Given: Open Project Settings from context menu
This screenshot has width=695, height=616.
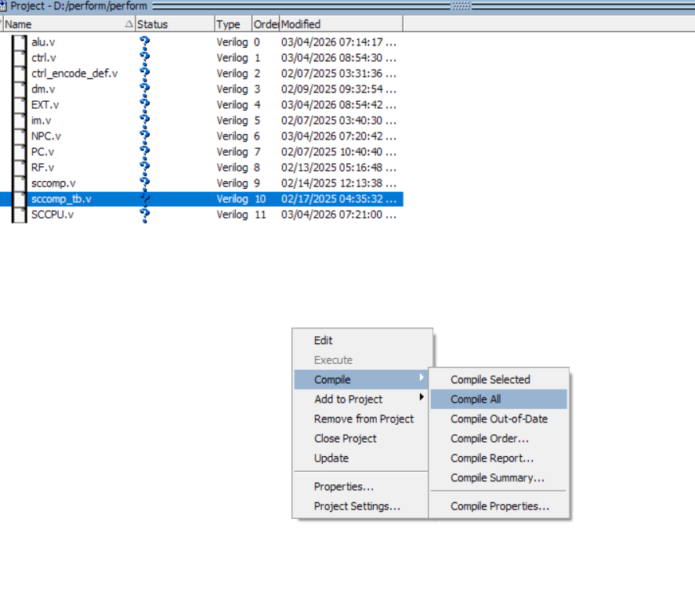Looking at the screenshot, I should coord(357,506).
